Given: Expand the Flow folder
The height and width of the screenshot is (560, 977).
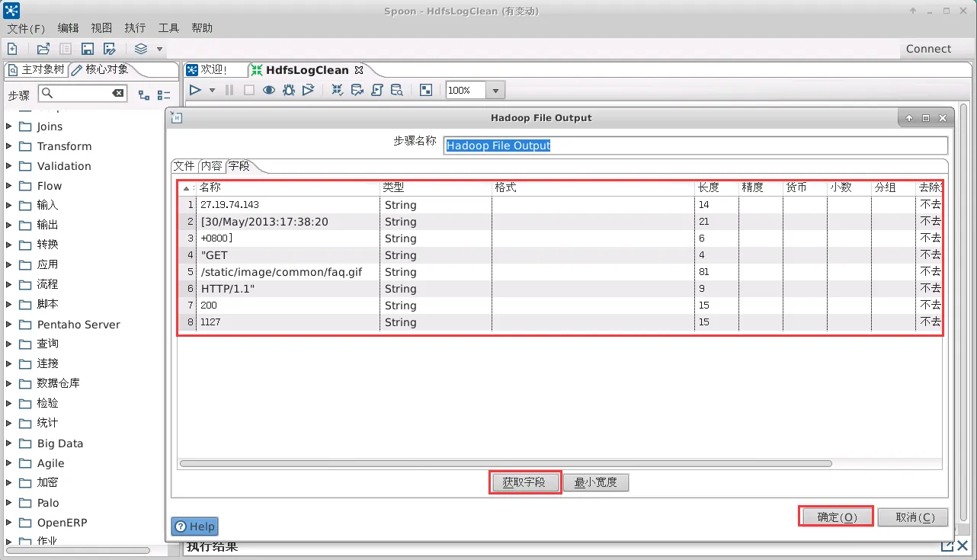Looking at the screenshot, I should pyautogui.click(x=9, y=186).
